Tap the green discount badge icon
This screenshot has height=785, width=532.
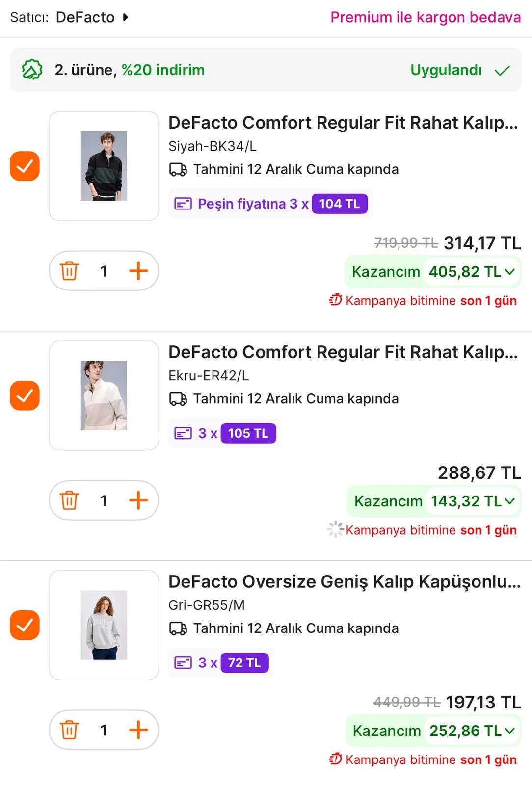point(32,70)
